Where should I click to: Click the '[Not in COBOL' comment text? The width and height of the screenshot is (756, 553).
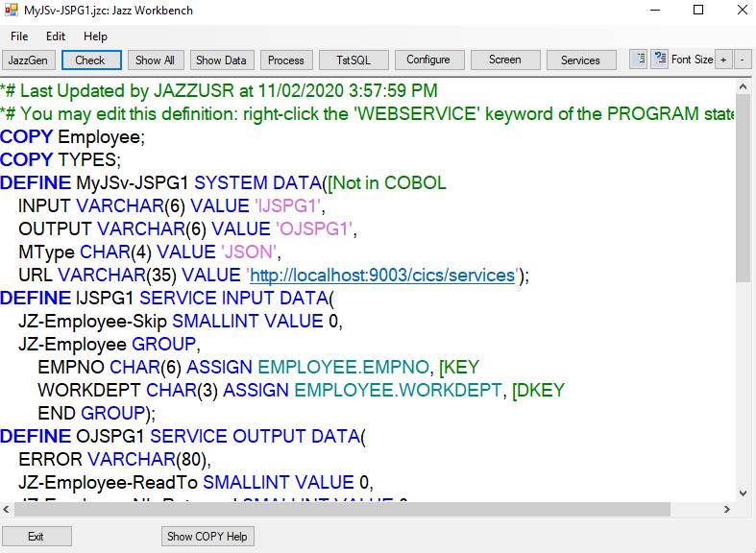click(387, 183)
